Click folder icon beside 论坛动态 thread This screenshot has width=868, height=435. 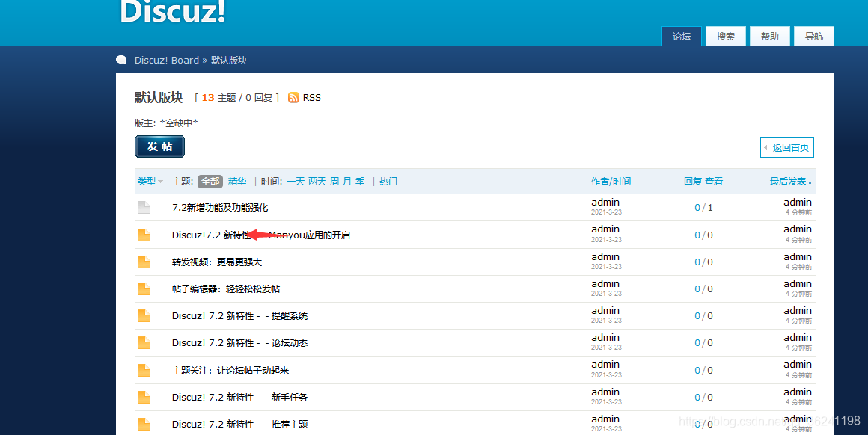pyautogui.click(x=144, y=343)
